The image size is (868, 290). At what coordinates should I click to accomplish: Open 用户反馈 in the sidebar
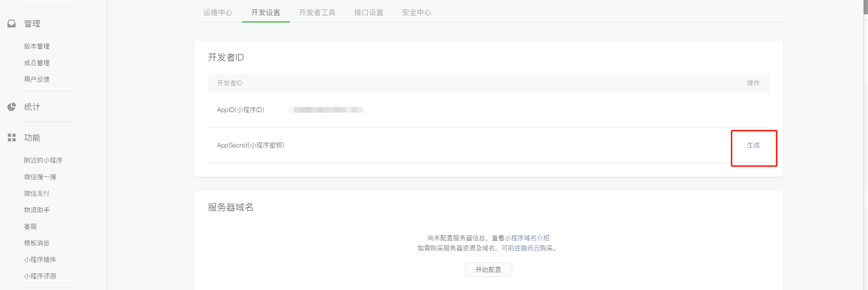[37, 80]
